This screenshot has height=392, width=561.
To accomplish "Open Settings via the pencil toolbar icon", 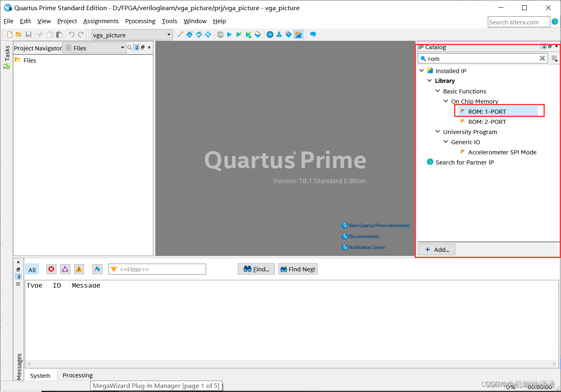I will click(180, 35).
